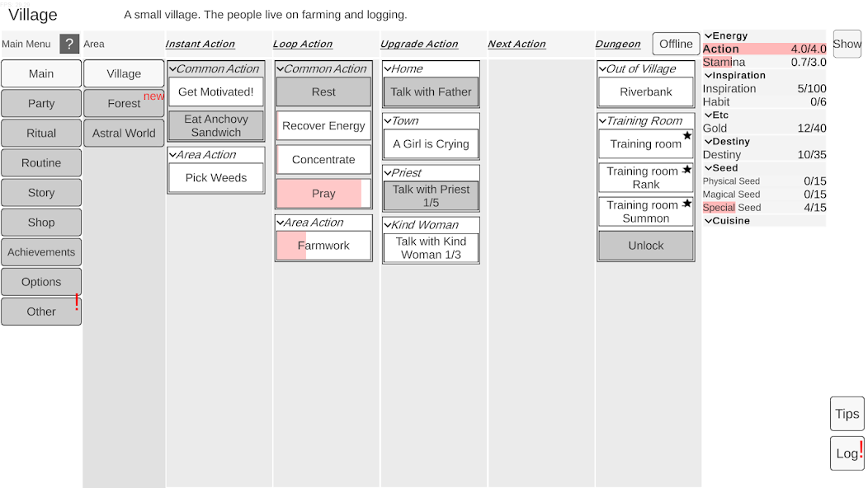Open the Tips panel
This screenshot has width=868, height=488.
click(847, 414)
